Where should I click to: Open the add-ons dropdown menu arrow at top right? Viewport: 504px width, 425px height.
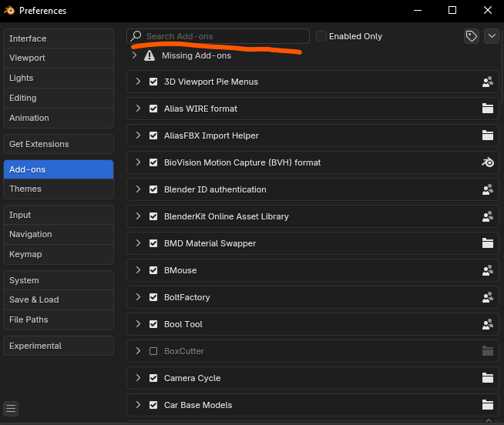(x=492, y=36)
